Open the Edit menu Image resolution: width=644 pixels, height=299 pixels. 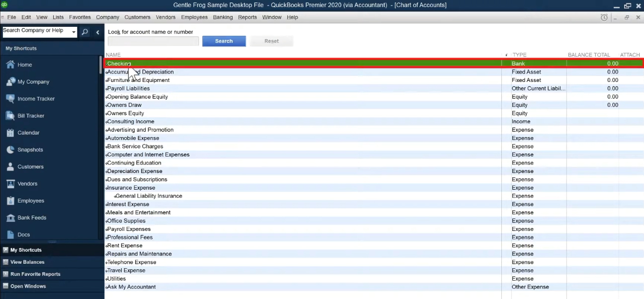26,17
